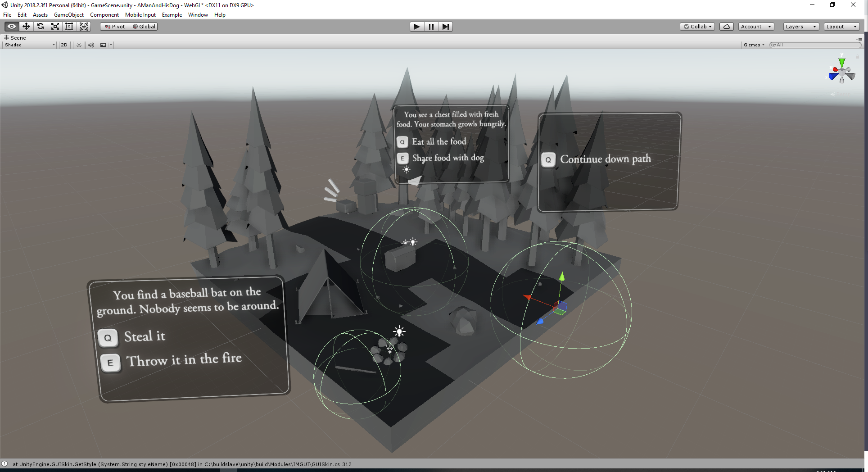The height and width of the screenshot is (472, 868).
Task: Open the Shaded draw mode dropdown
Action: (x=30, y=45)
